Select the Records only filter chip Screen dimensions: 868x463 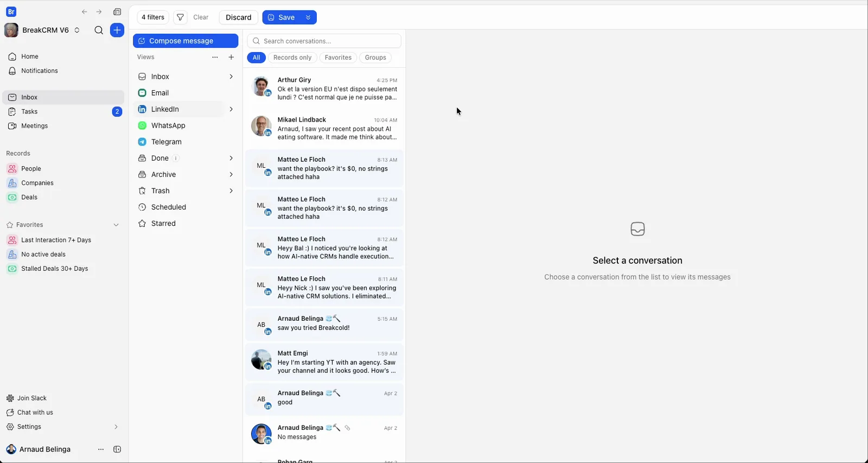click(292, 58)
